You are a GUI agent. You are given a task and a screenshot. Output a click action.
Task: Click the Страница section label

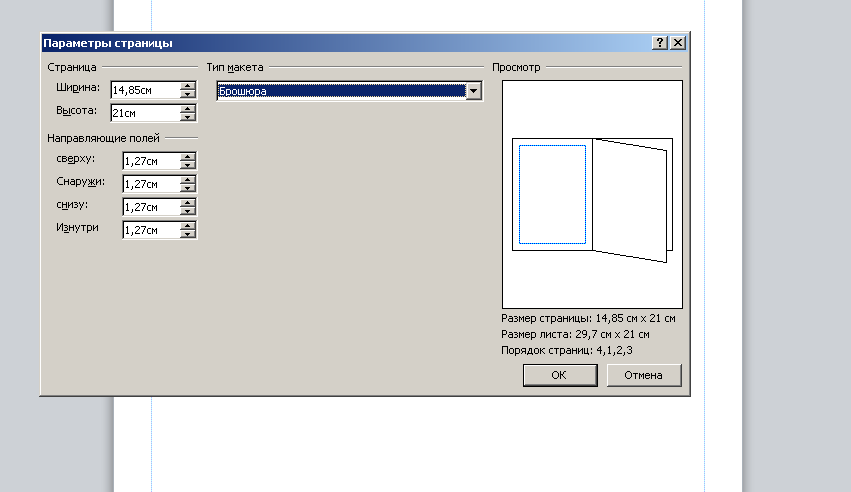pyautogui.click(x=72, y=67)
